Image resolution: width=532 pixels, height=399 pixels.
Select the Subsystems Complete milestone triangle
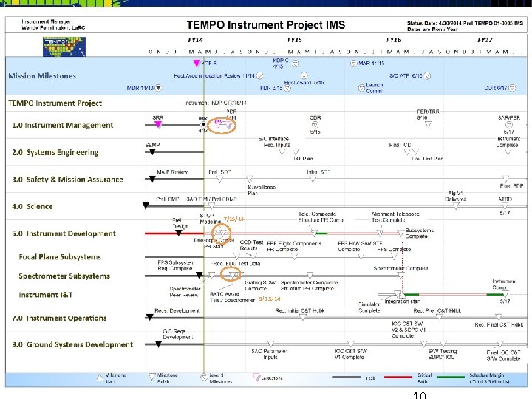point(400,233)
